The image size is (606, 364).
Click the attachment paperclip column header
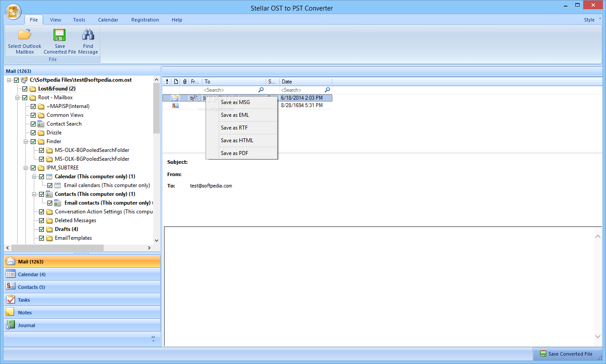185,81
